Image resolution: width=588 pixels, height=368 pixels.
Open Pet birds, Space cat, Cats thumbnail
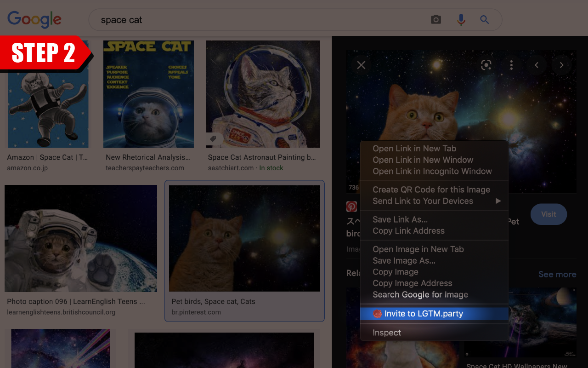(244, 238)
